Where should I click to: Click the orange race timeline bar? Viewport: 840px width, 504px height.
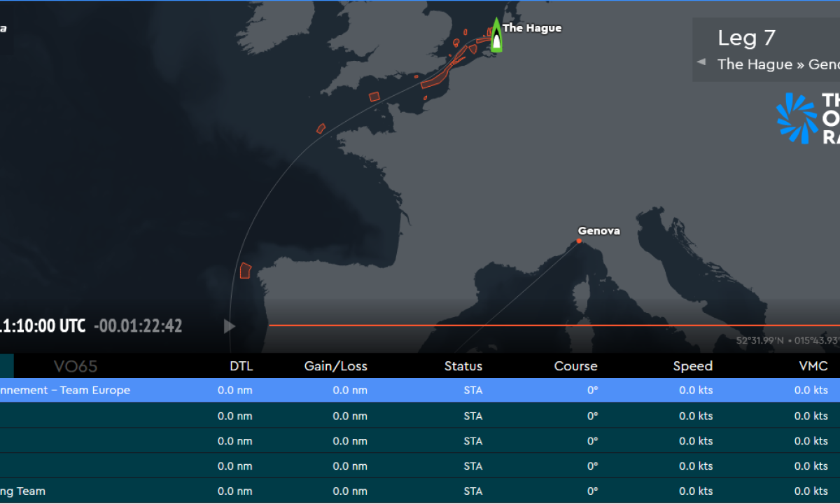tap(553, 325)
